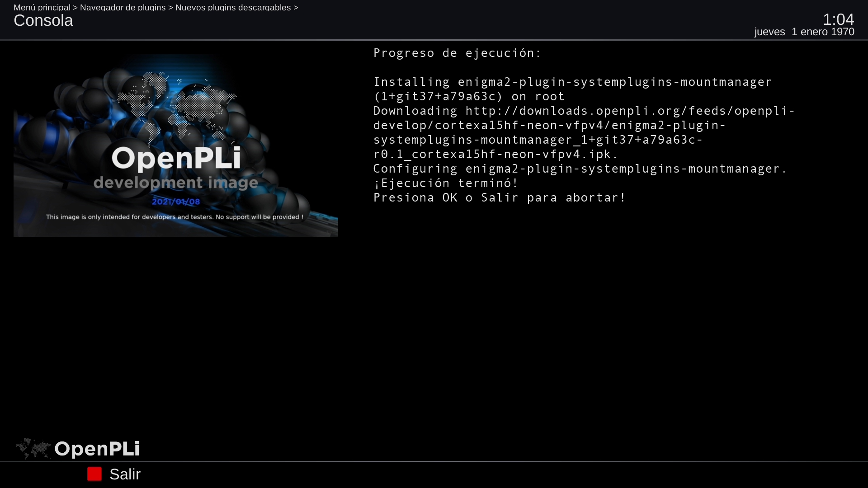Click the OpenPLi logo text in the footer
The width and height of the screenshot is (868, 488).
pos(97,449)
